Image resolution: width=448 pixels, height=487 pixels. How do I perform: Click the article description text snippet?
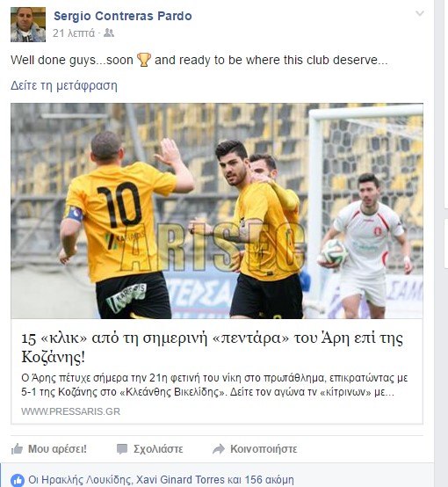[214, 385]
